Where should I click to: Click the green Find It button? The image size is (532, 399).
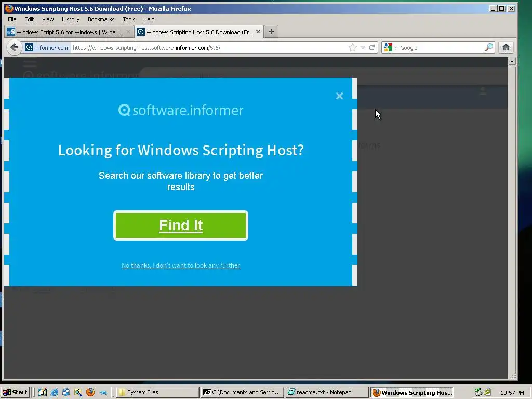(x=181, y=225)
